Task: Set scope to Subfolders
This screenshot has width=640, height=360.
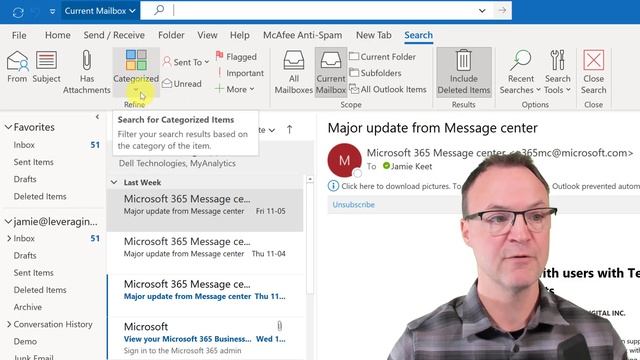Action: [x=376, y=73]
